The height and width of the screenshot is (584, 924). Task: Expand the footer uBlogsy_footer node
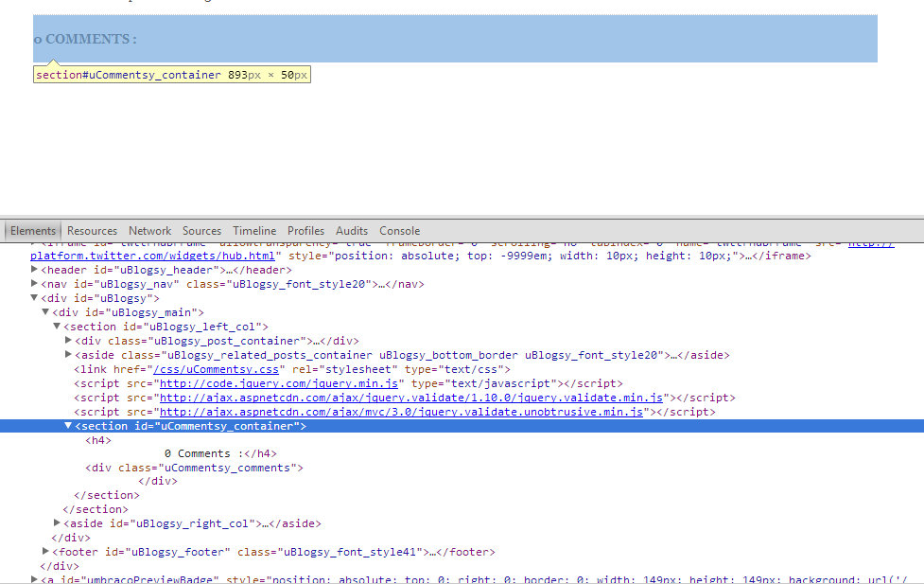point(45,551)
